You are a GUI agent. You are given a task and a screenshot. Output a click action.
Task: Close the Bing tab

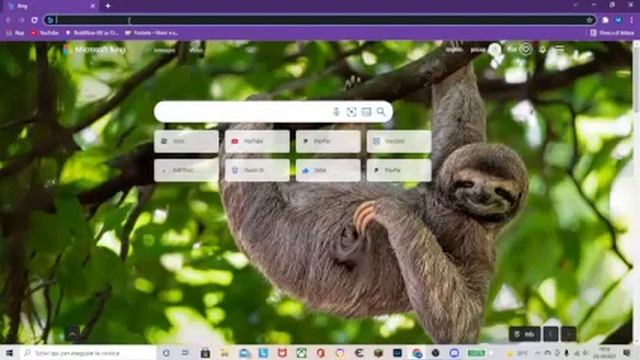pyautogui.click(x=93, y=6)
